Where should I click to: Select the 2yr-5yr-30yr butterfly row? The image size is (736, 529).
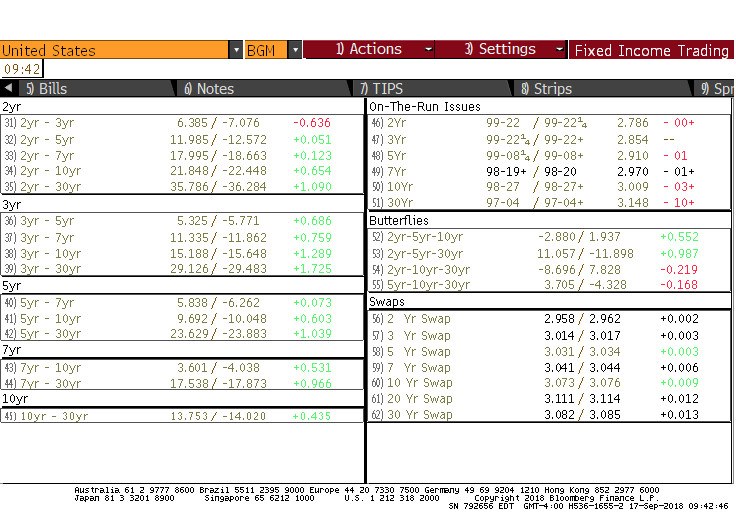coord(549,253)
